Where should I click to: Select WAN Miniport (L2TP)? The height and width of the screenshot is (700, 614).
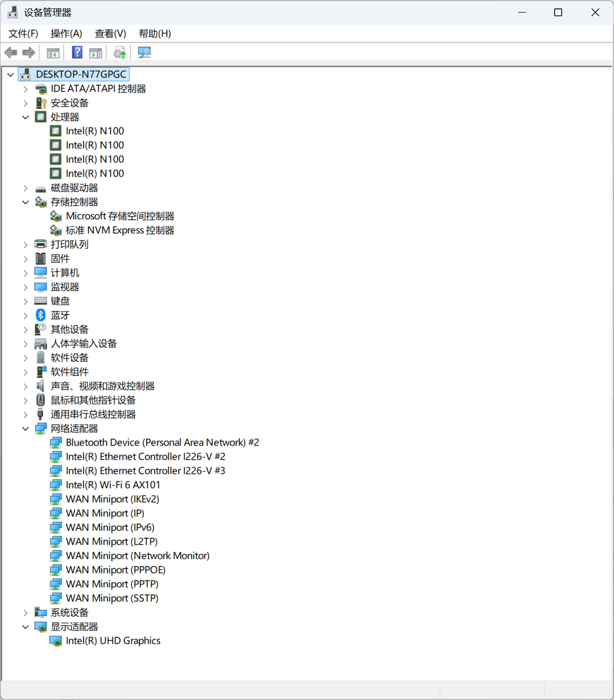(112, 542)
